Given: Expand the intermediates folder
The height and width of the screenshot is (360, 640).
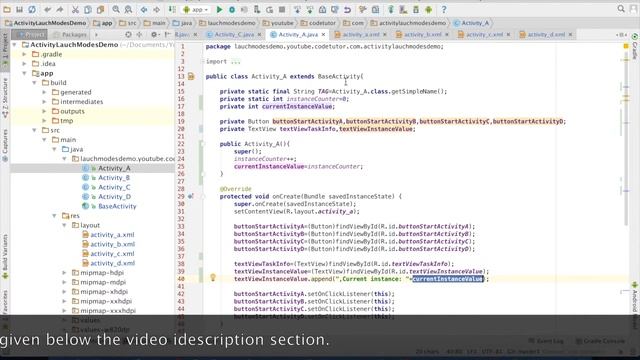Looking at the screenshot, I should pyautogui.click(x=44, y=102).
